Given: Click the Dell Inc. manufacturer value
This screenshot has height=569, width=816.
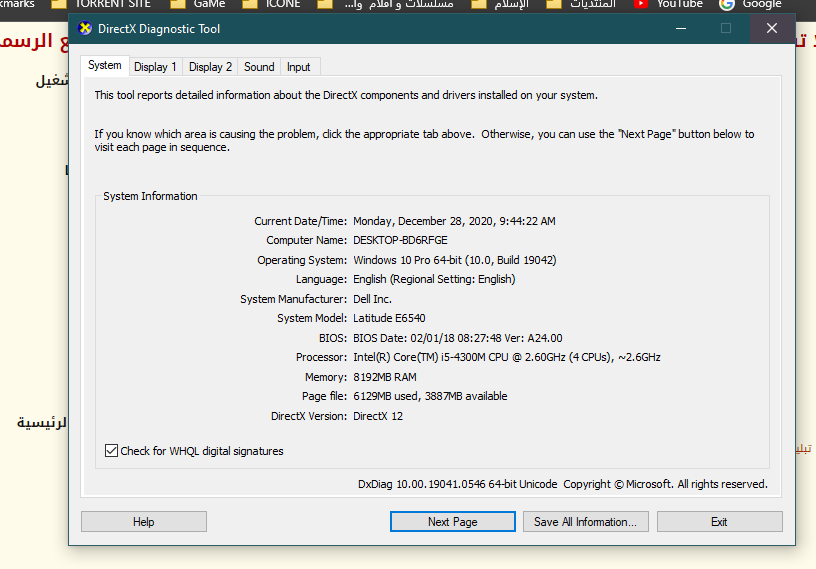Looking at the screenshot, I should [372, 299].
